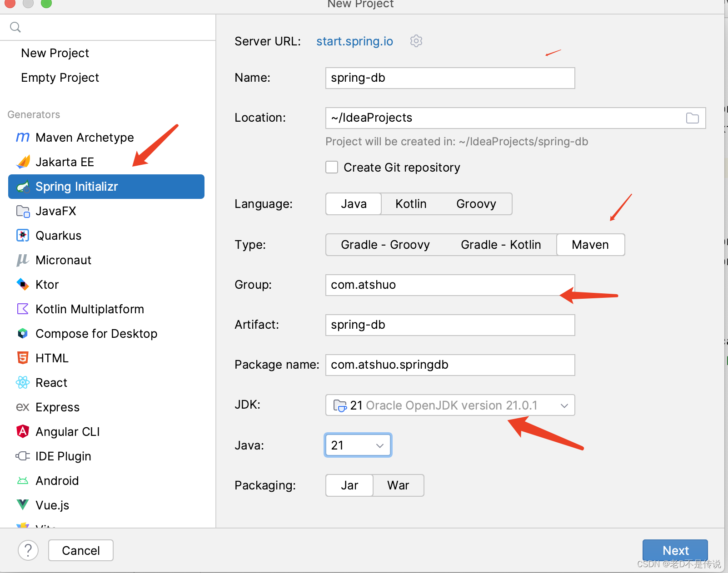
Task: Click the Ktor icon
Action: (23, 284)
